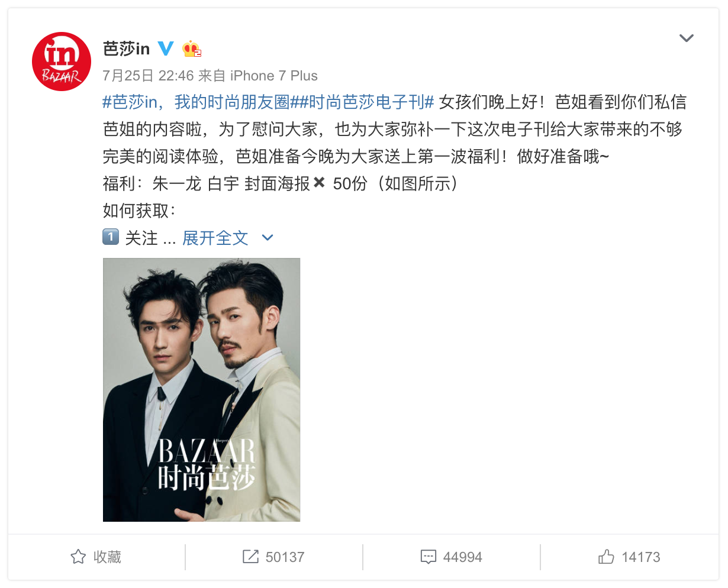
Task: Click the thumbs-up like icon
Action: [x=606, y=557]
